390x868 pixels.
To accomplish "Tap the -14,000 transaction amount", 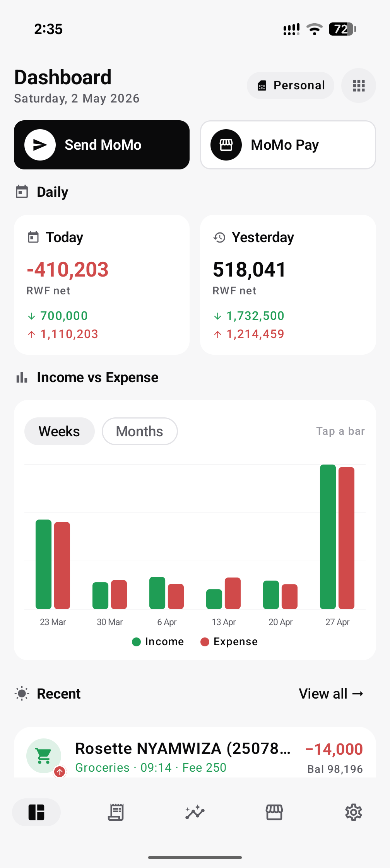I will (334, 749).
